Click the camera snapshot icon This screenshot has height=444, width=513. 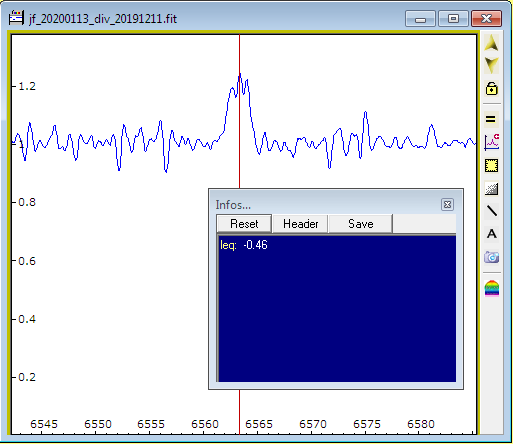pos(492,257)
